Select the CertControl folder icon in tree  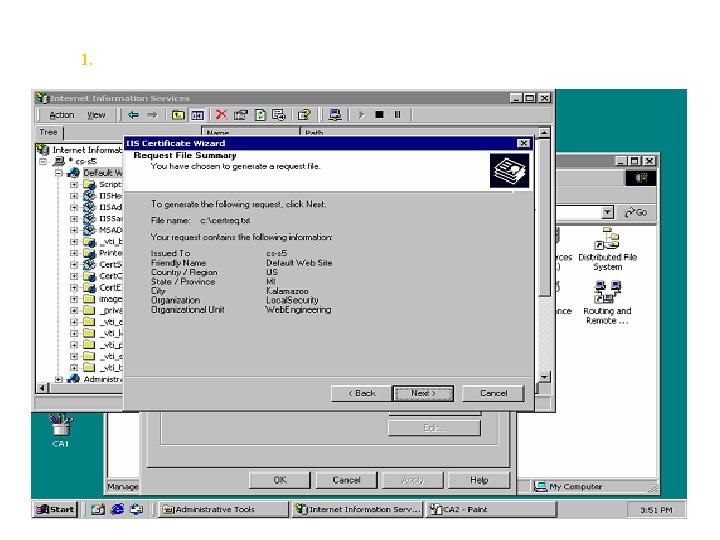89,276
